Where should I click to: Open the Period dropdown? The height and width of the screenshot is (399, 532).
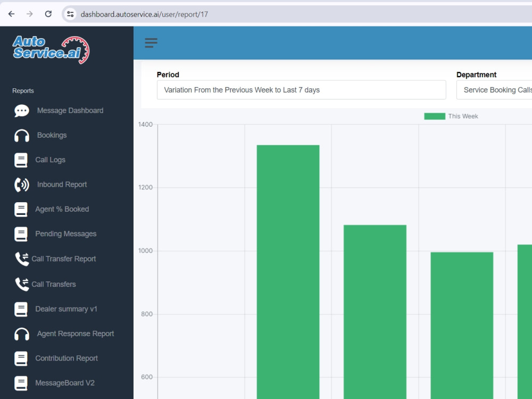[x=301, y=90]
